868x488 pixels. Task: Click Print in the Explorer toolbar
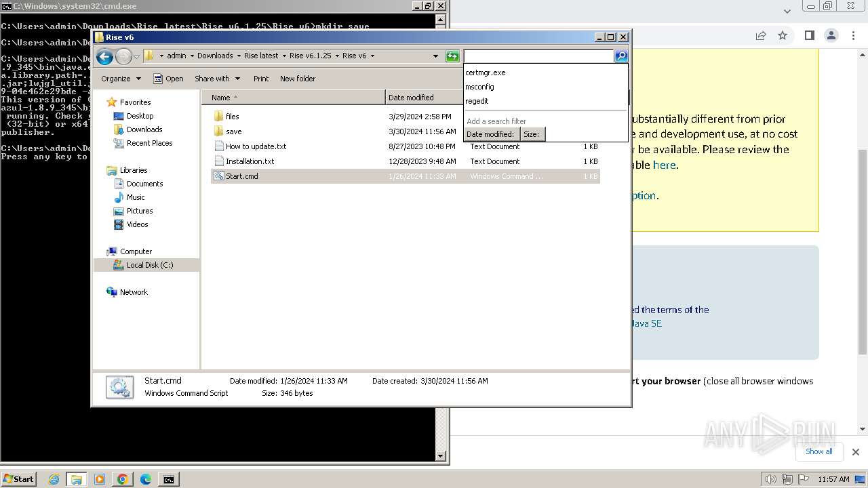click(x=261, y=79)
